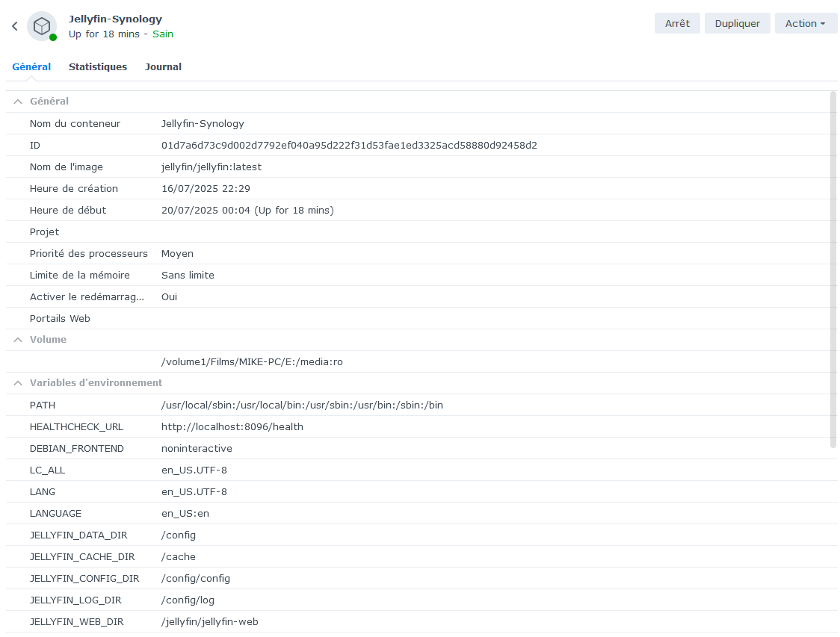Image resolution: width=840 pixels, height=637 pixels.
Task: Click the truncated Activer le redémarrag... label
Action: (x=87, y=297)
